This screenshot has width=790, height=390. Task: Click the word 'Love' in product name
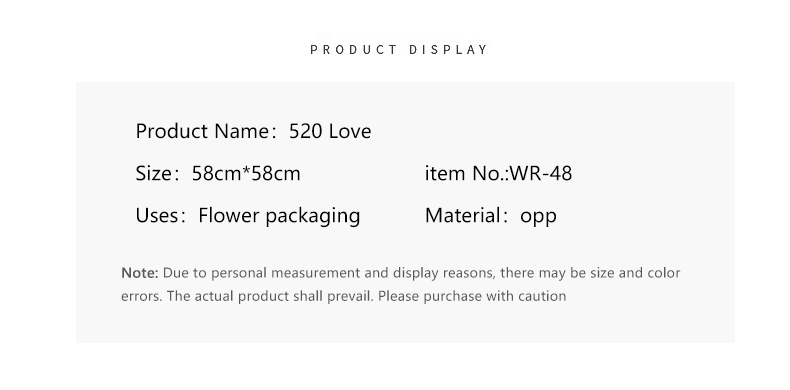[350, 132]
